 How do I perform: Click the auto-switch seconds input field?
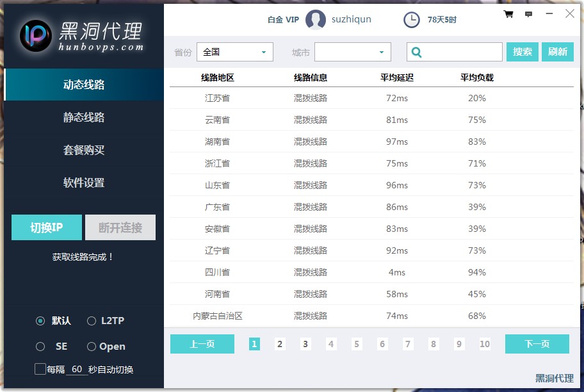pos(77,370)
